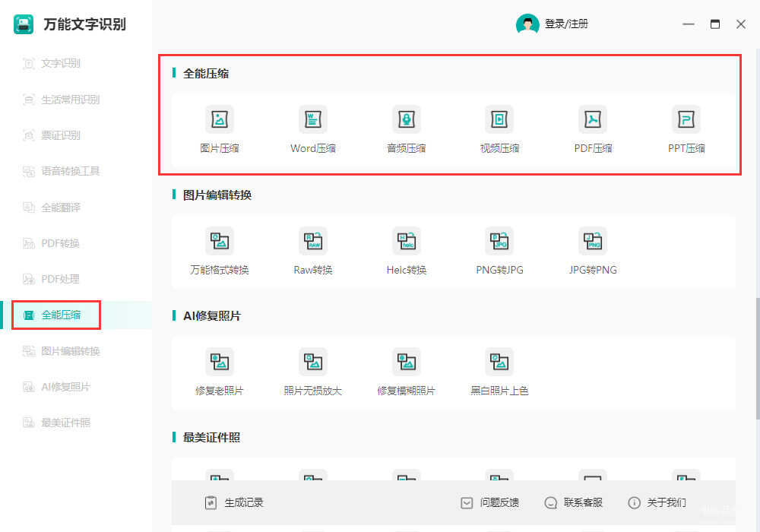Switch to 文字识别 in the sidebar

pos(60,64)
